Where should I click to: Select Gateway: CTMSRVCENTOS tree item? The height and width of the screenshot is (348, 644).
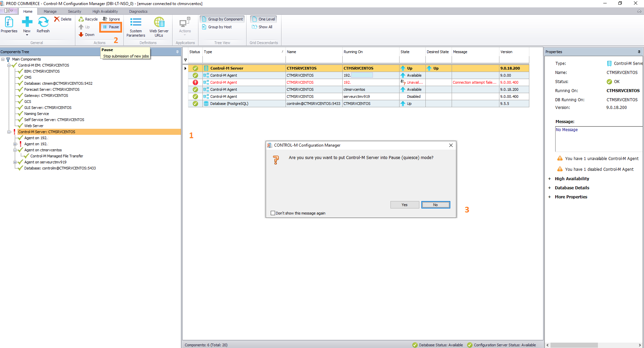(x=46, y=95)
